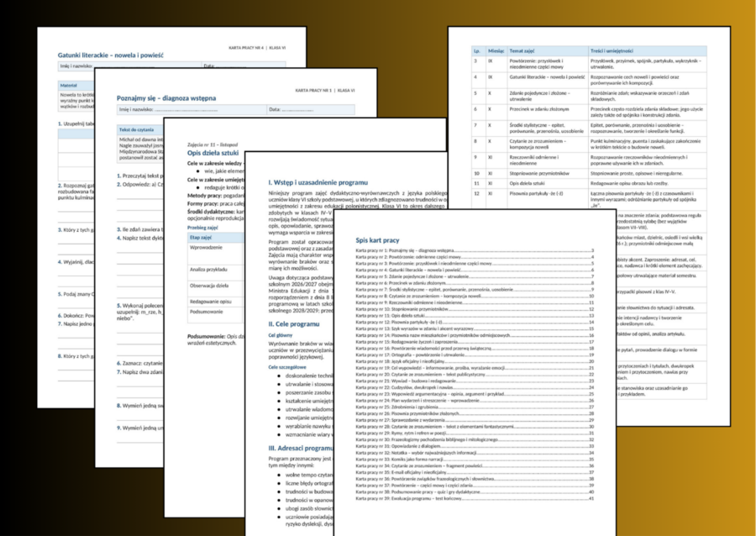Click 'Karta pracy nr 18: Język oficjalny i nieoficjalny'
Image resolution: width=756 pixels, height=536 pixels.
475,361
